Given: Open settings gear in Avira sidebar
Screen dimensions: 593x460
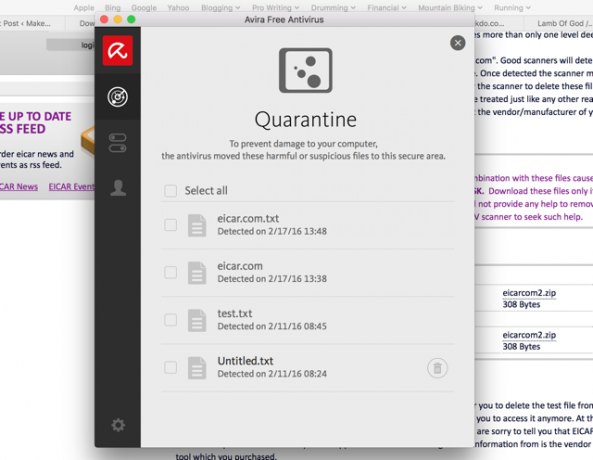Looking at the screenshot, I should tap(118, 425).
